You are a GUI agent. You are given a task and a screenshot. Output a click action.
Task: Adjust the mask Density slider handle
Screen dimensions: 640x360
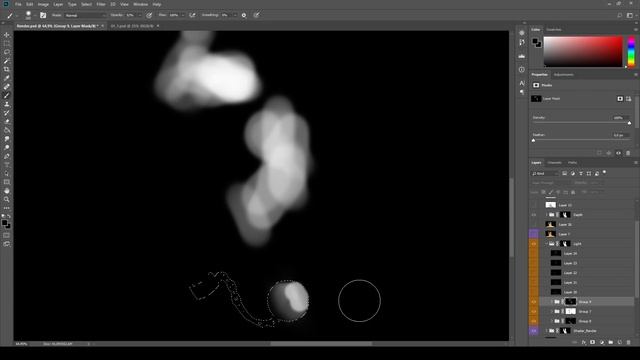click(629, 123)
